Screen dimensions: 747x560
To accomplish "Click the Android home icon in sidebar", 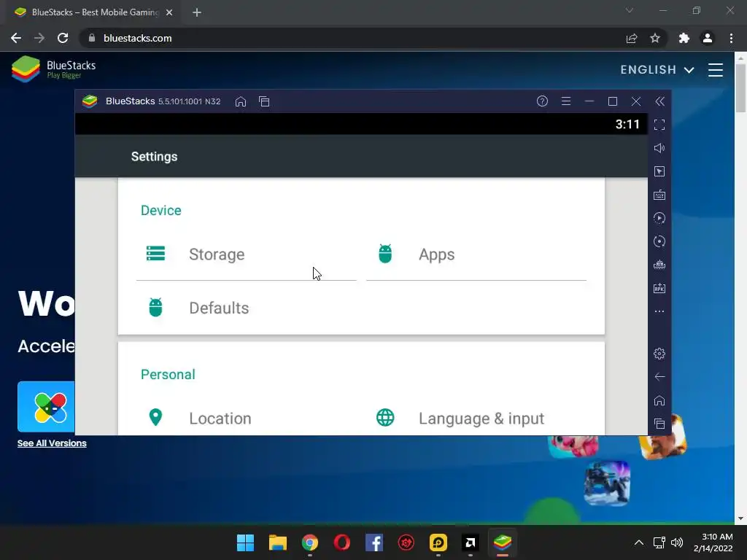I will coord(659,400).
